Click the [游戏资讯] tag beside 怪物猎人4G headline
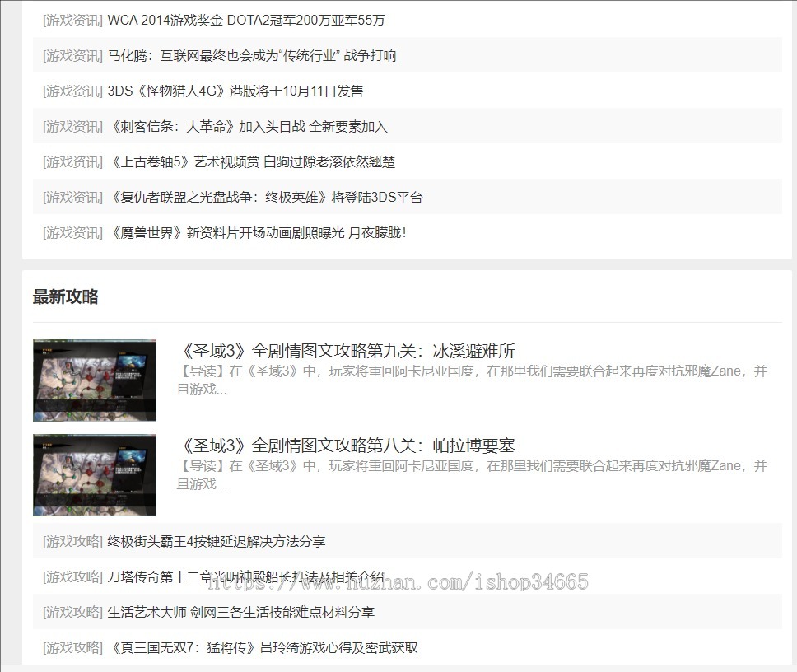797x672 pixels. (x=72, y=91)
